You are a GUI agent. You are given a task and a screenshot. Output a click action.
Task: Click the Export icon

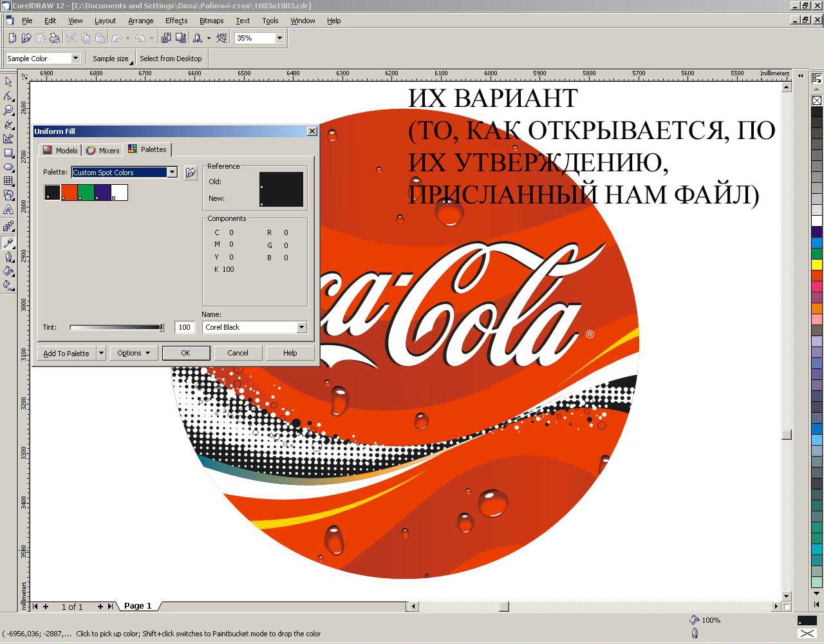(x=180, y=38)
